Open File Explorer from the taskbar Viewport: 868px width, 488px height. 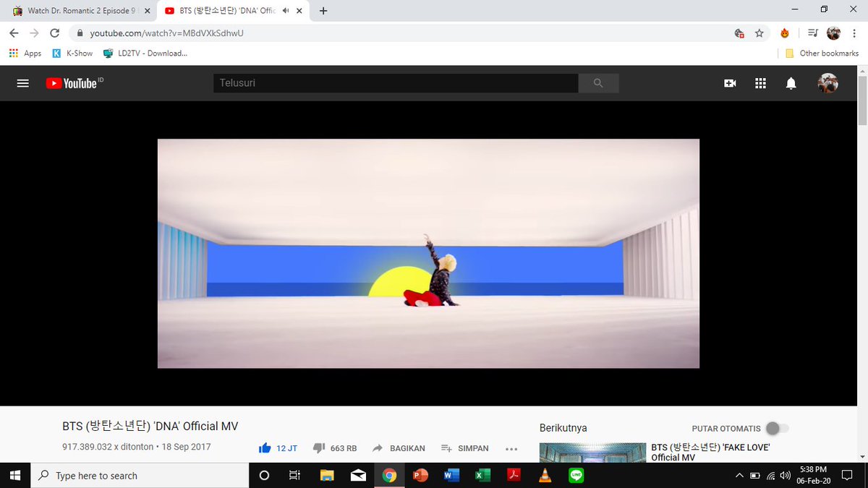[327, 475]
